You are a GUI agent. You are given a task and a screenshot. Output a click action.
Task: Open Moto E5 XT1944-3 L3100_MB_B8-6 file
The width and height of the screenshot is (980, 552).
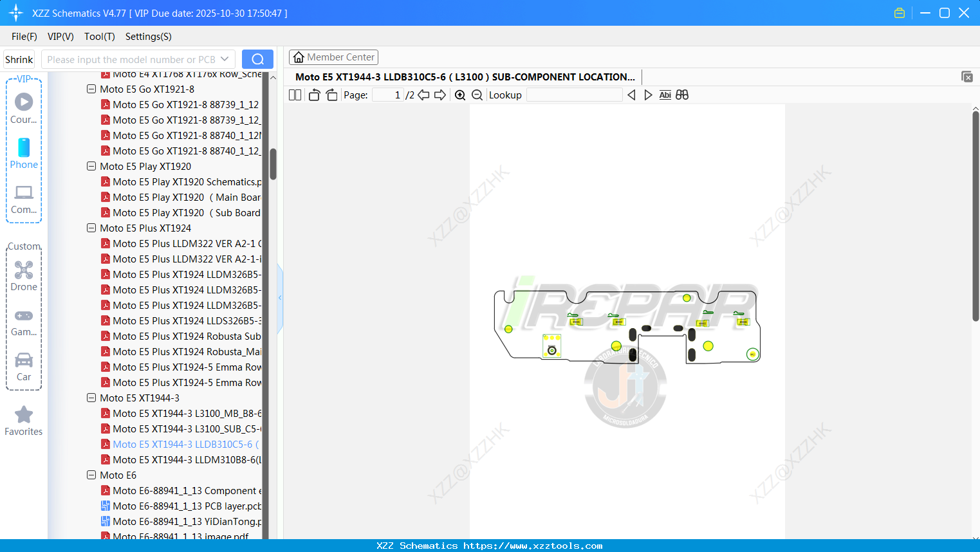click(x=181, y=414)
